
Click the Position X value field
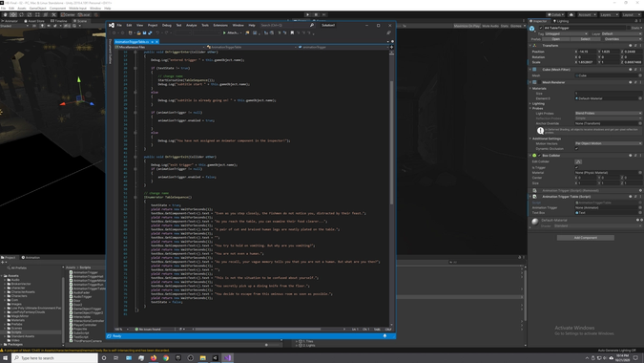[588, 52]
